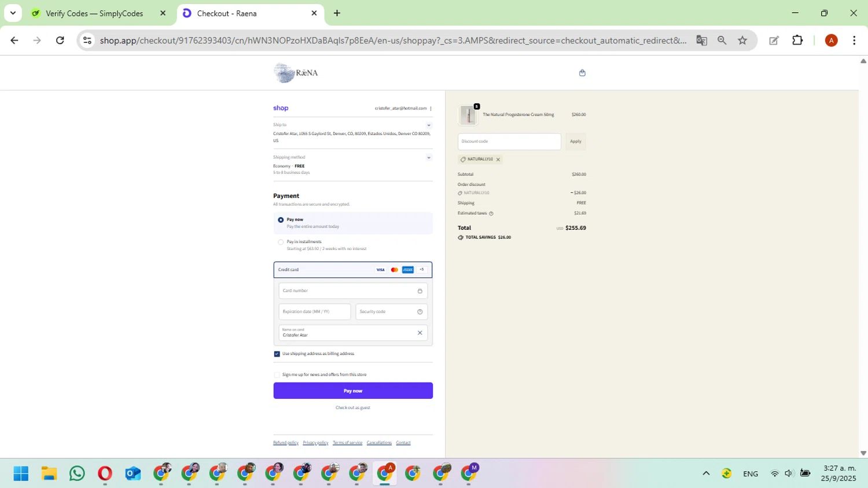Click the Raena store logo
This screenshot has width=868, height=488.
tap(296, 73)
